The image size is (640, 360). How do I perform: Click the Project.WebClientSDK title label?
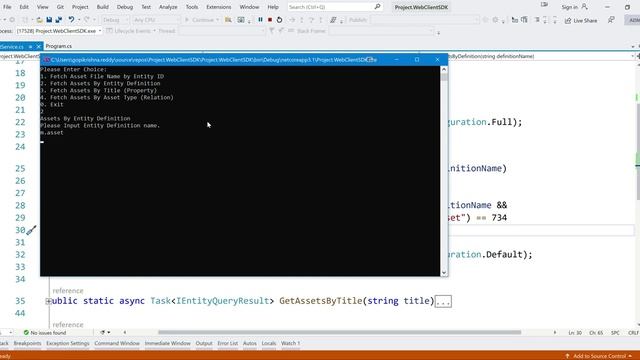click(421, 7)
